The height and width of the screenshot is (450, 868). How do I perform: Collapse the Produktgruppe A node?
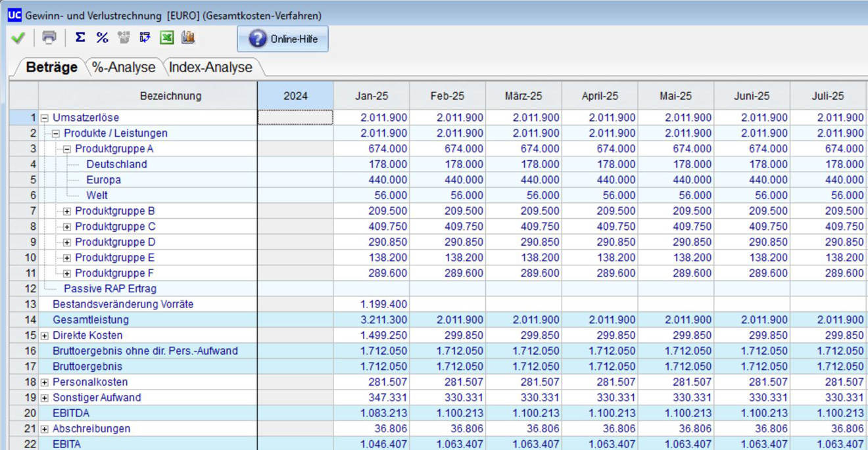[67, 149]
